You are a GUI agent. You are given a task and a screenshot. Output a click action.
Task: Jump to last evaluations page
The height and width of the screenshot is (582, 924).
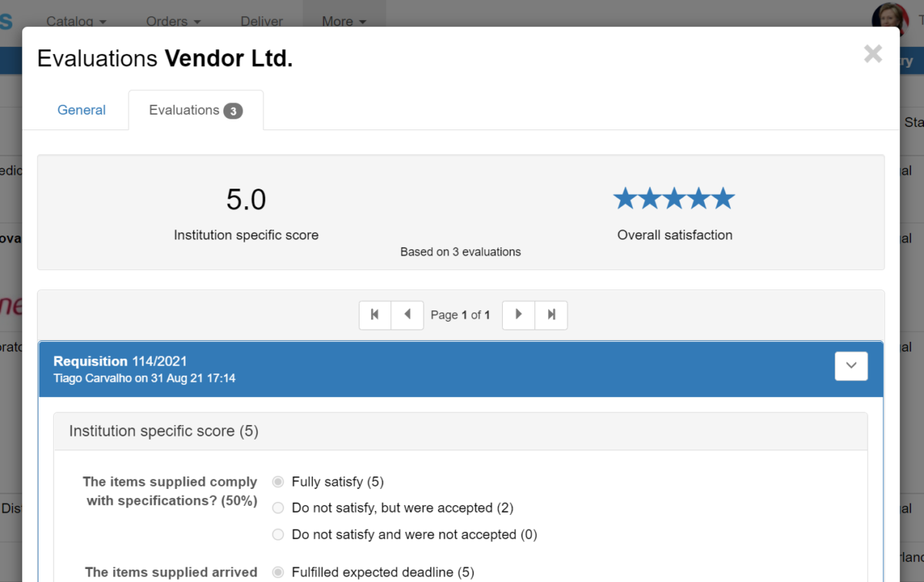tap(551, 315)
